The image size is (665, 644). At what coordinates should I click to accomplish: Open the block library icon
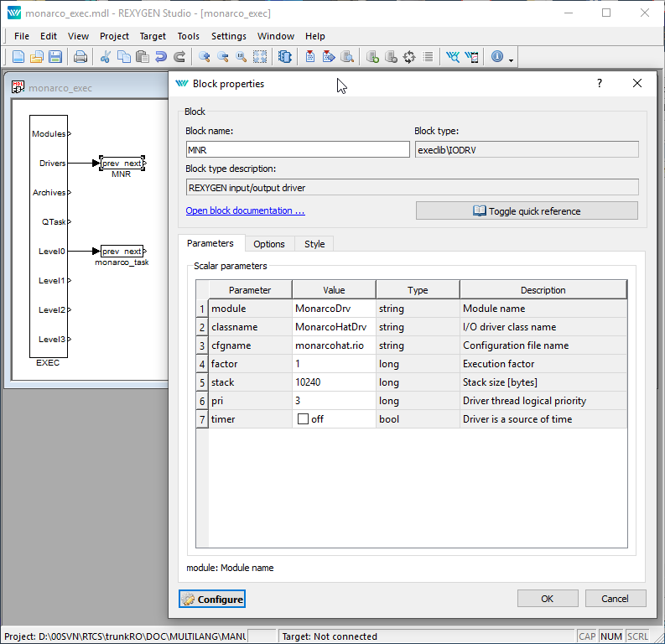[284, 56]
